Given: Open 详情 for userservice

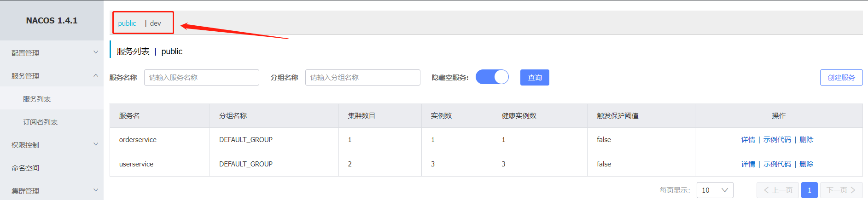Looking at the screenshot, I should 748,164.
